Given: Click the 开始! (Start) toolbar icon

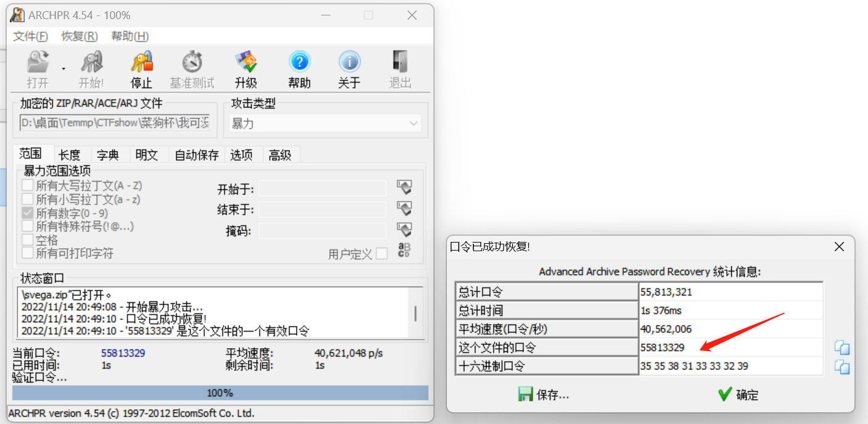Looking at the screenshot, I should [91, 62].
